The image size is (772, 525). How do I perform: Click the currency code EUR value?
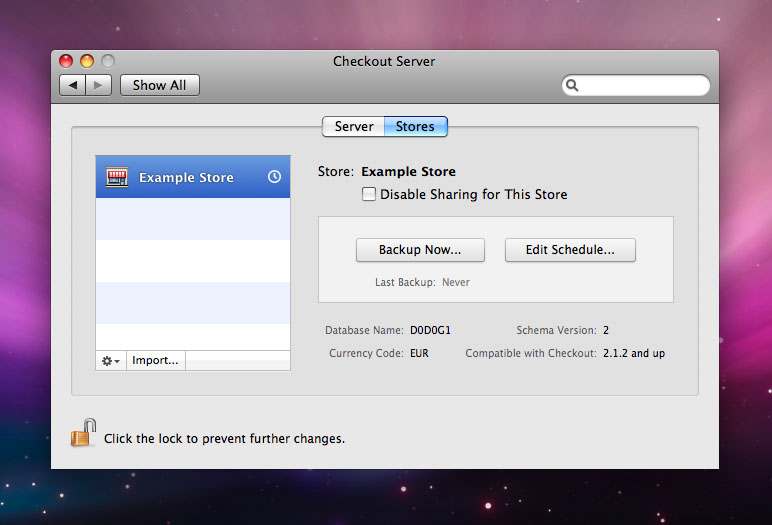click(419, 354)
